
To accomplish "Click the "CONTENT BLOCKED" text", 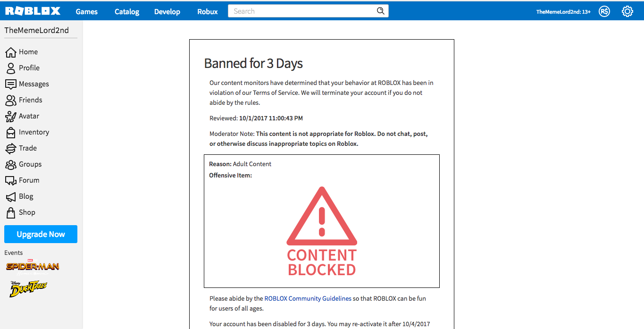I will [x=322, y=262].
